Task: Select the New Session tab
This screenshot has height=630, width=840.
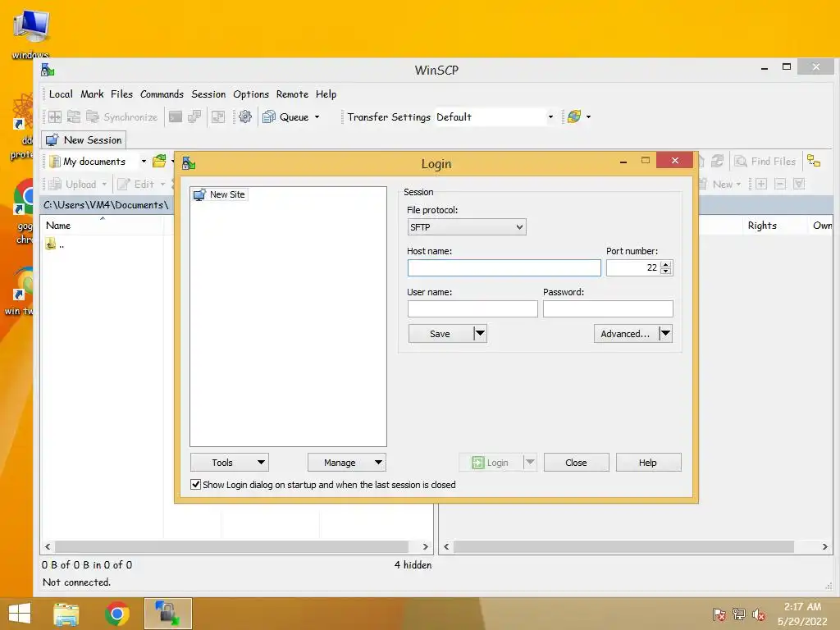Action: click(x=84, y=139)
